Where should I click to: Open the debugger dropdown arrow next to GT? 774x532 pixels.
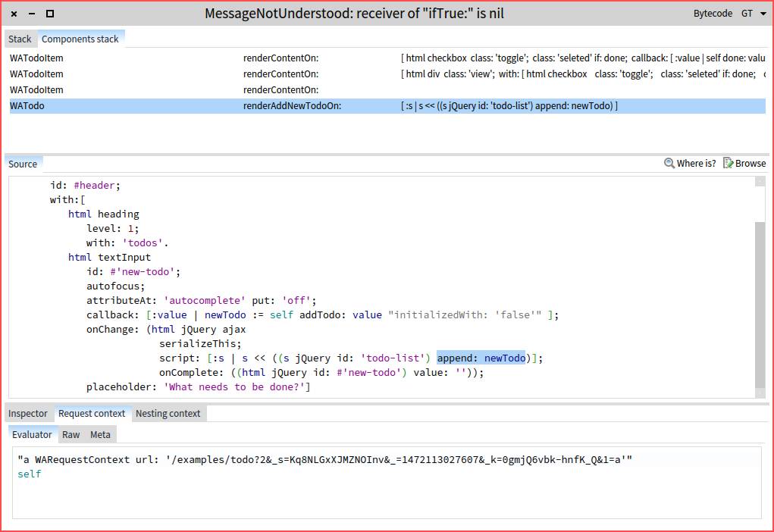763,14
